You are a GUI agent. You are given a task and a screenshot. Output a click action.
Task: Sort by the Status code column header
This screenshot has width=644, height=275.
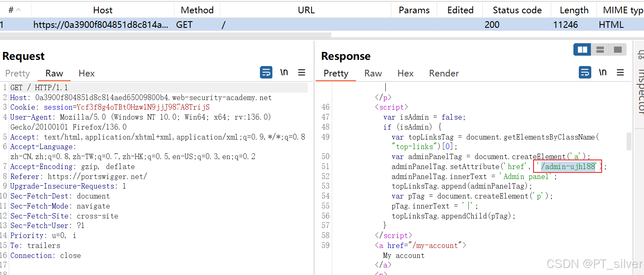(517, 10)
